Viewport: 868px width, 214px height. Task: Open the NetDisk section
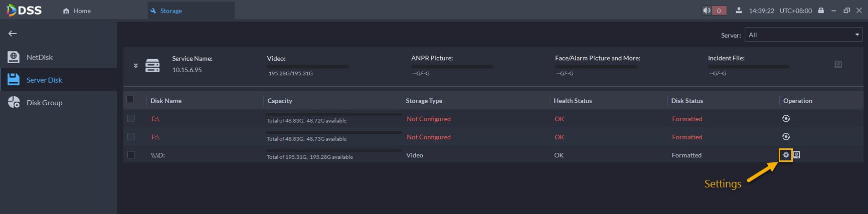pyautogui.click(x=39, y=57)
